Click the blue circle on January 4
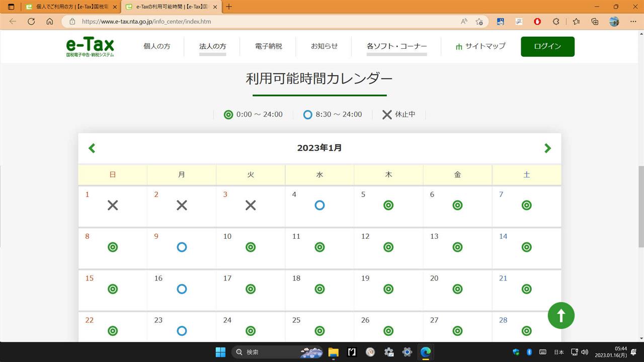Screen dimensions: 644x362 tap(319, 205)
